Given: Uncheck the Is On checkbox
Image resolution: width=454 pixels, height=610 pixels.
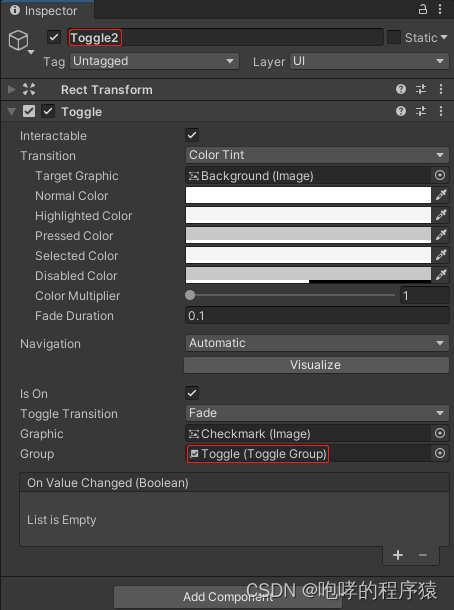Looking at the screenshot, I should 192,393.
